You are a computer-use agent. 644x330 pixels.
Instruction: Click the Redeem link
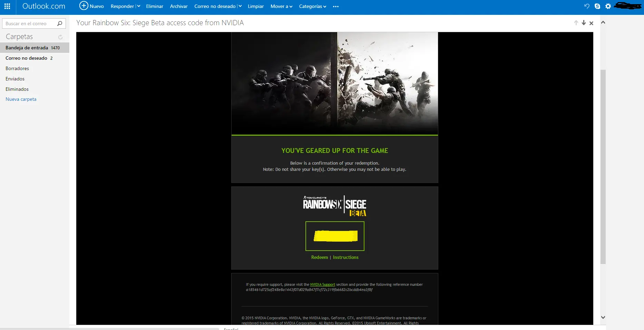coord(320,257)
